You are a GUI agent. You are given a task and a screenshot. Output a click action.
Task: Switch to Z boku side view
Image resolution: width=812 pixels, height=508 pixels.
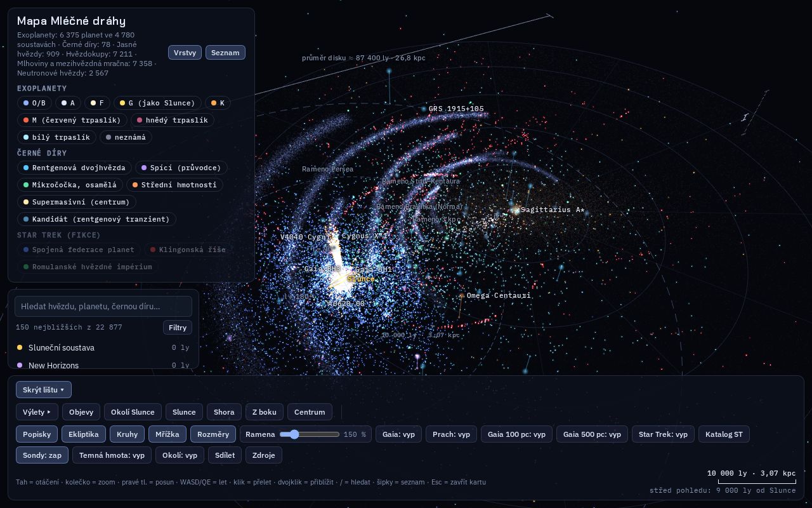coord(265,412)
